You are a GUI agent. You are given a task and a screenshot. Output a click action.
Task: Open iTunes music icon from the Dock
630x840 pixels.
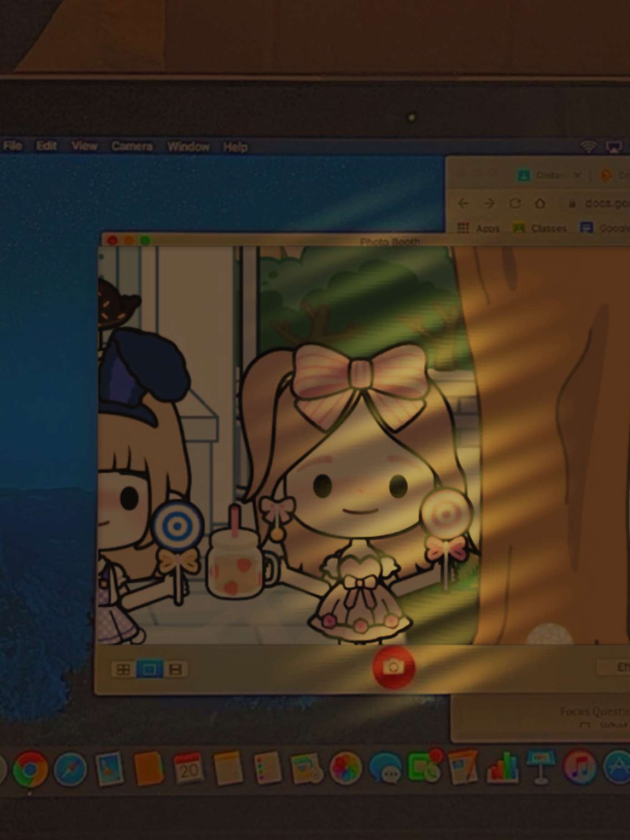[x=580, y=767]
